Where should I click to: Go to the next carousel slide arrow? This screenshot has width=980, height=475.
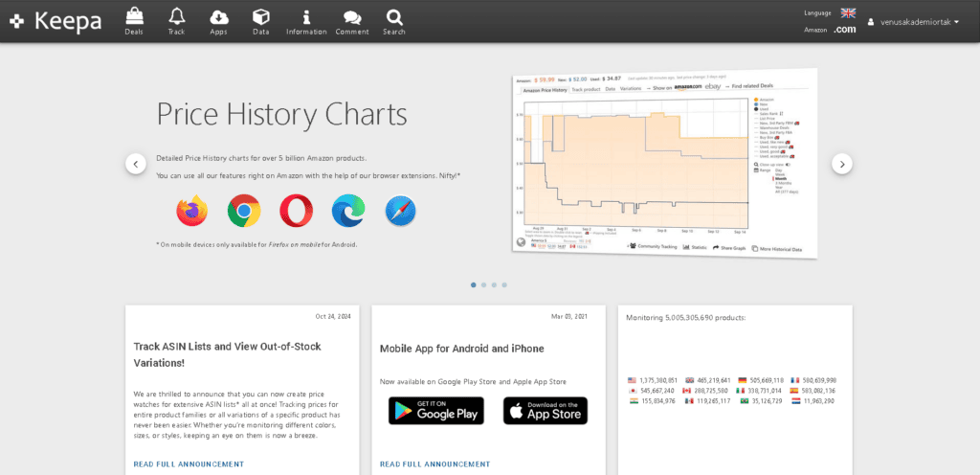(x=842, y=164)
